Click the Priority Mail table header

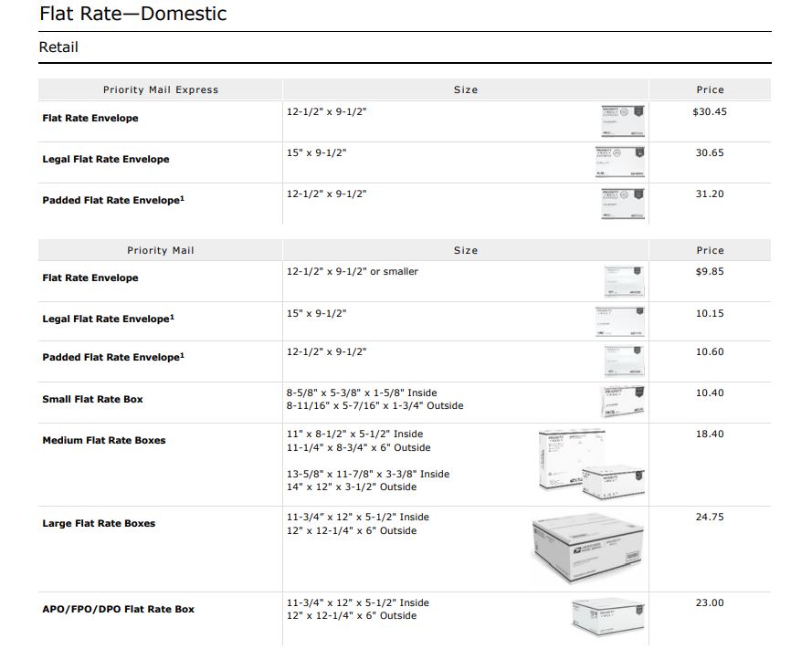159,250
